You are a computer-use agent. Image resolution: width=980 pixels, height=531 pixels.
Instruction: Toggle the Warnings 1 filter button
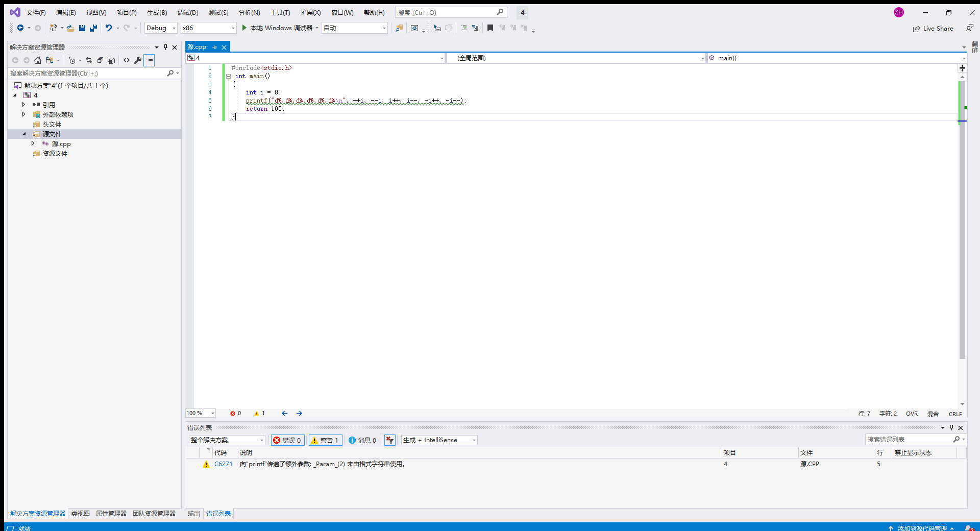(x=325, y=440)
